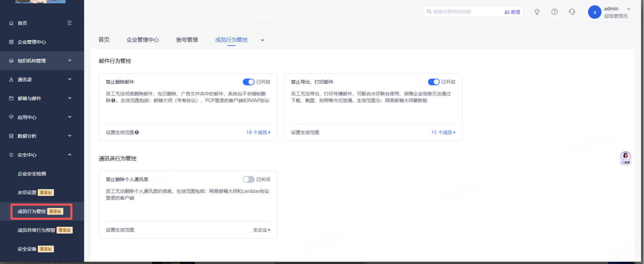The width and height of the screenshot is (644, 264).
Task: Expand 应用中心 menu chevron
Action: 70,117
